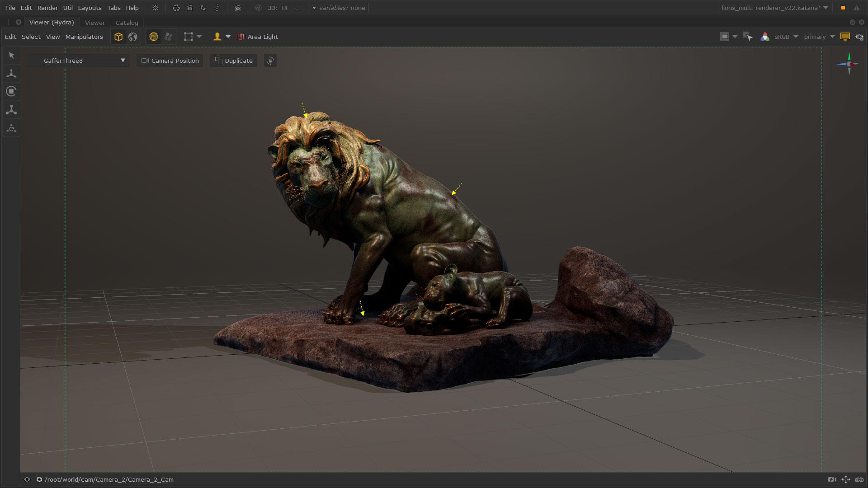Click the orientation axis gizmo in viewport
This screenshot has width=868, height=488.
[x=849, y=64]
